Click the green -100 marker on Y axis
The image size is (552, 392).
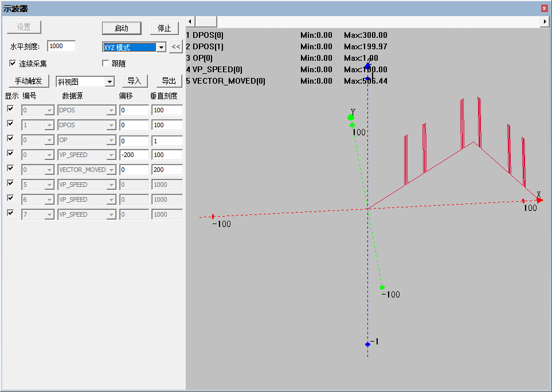coord(382,288)
